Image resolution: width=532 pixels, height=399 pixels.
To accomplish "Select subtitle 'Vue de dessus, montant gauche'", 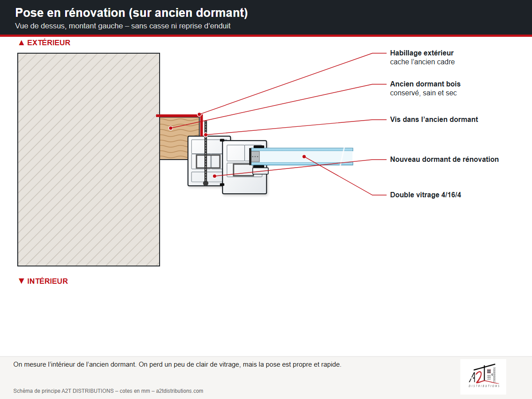I will tap(69, 26).
